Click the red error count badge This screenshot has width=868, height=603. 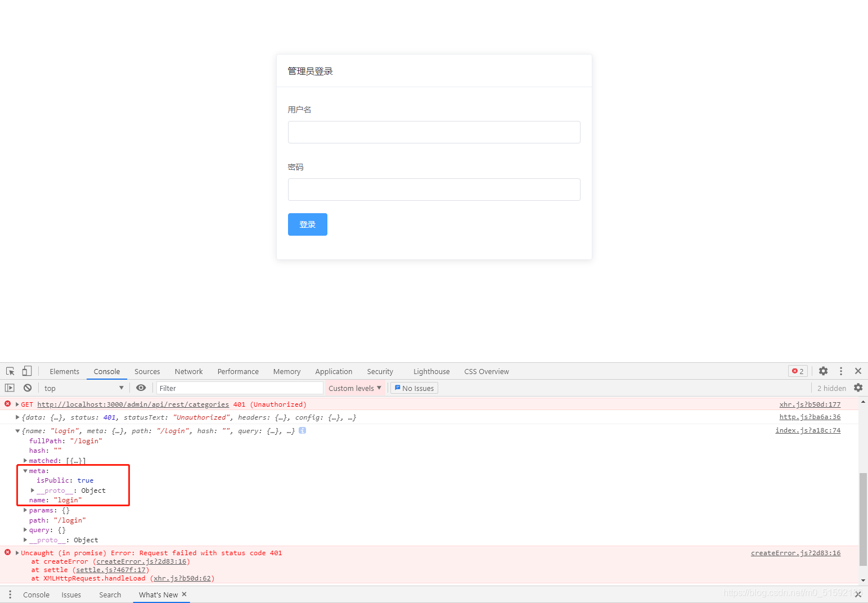pyautogui.click(x=798, y=371)
